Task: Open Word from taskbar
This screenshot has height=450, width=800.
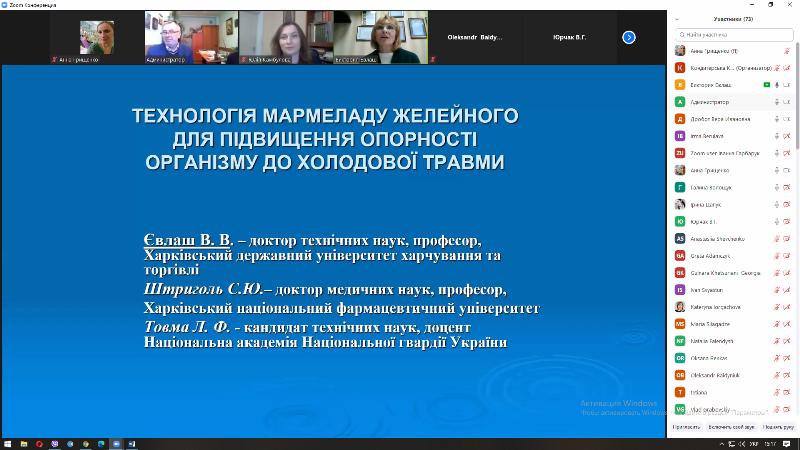Action: [x=132, y=444]
